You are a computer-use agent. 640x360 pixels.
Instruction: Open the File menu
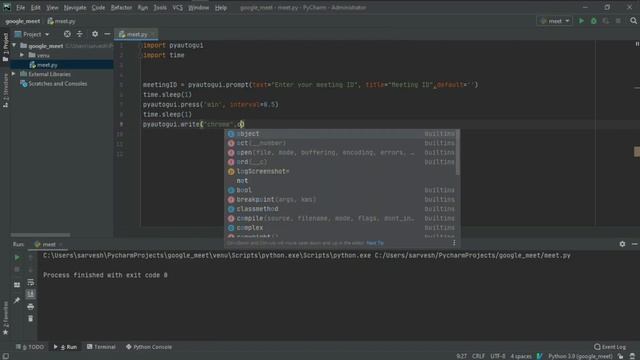(20, 7)
